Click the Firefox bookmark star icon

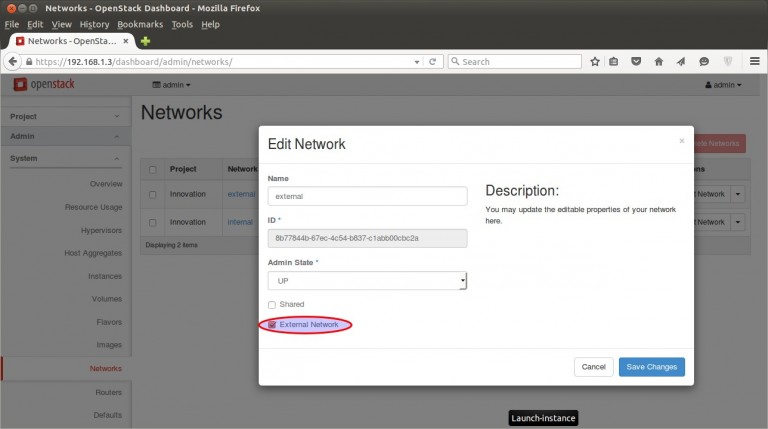click(595, 61)
